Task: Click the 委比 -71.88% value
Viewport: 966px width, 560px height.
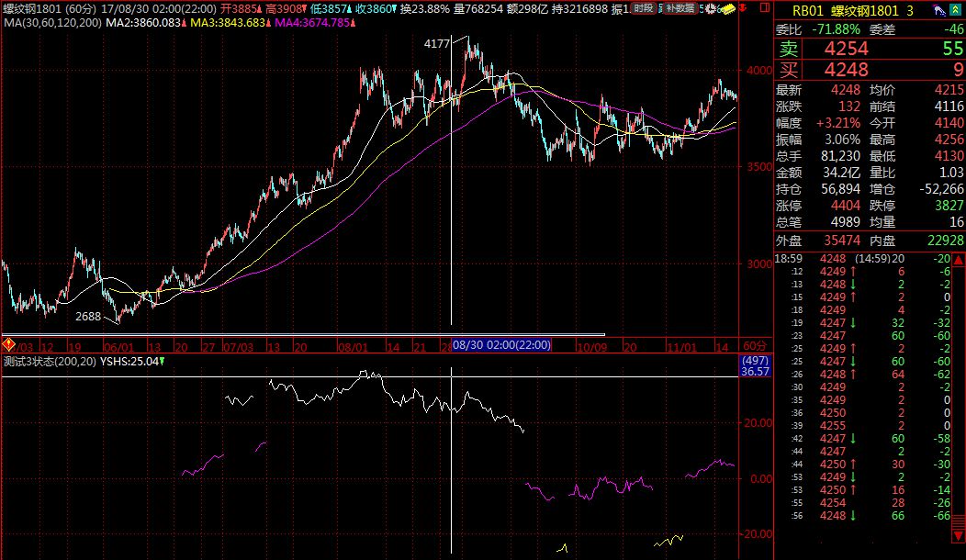Action: point(836,29)
